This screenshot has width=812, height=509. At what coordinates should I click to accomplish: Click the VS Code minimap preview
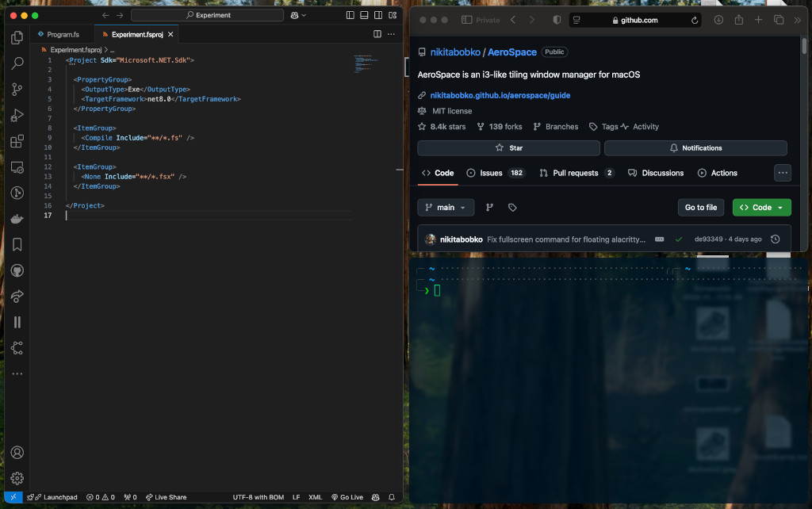tap(366, 64)
